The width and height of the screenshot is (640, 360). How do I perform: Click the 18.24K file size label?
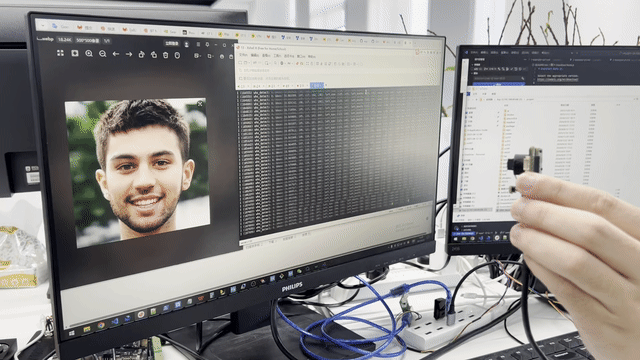pos(64,40)
